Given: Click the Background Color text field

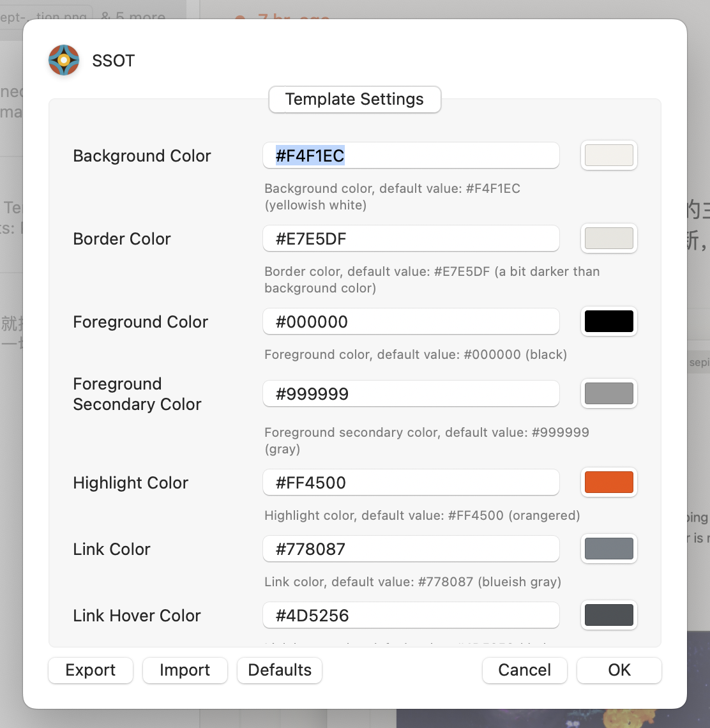Looking at the screenshot, I should click(411, 155).
